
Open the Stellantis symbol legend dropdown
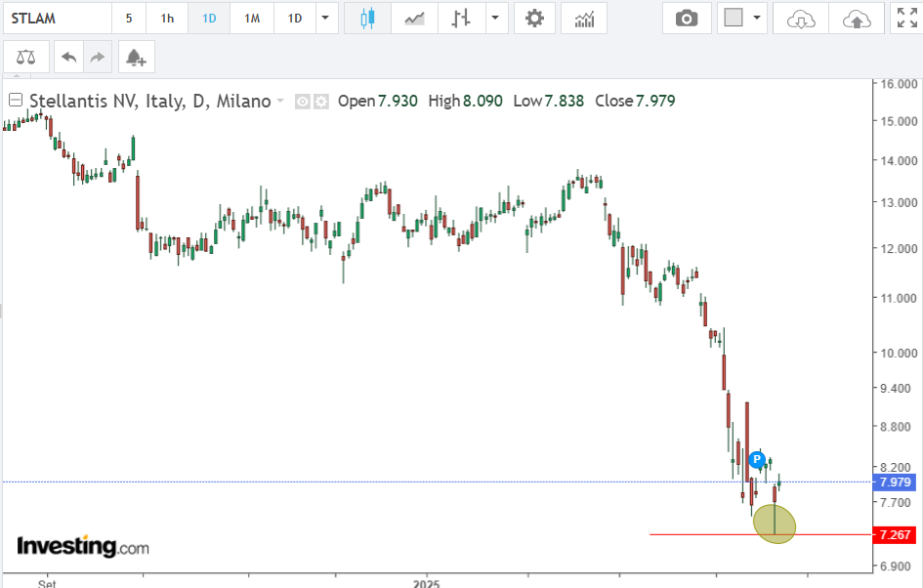[280, 101]
